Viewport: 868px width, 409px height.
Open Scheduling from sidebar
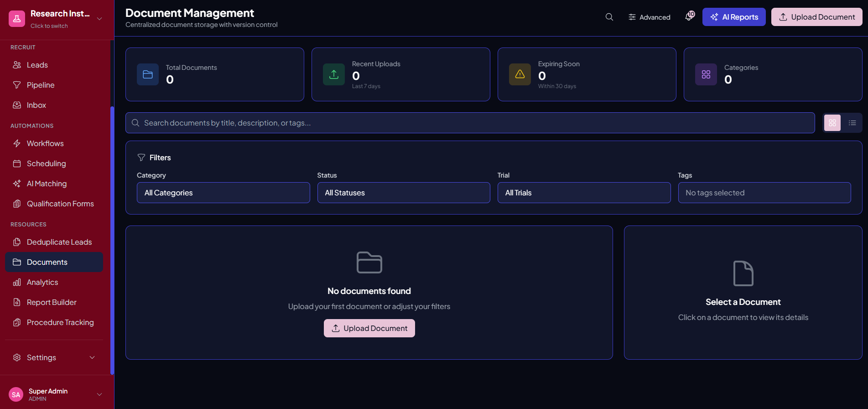(x=54, y=163)
